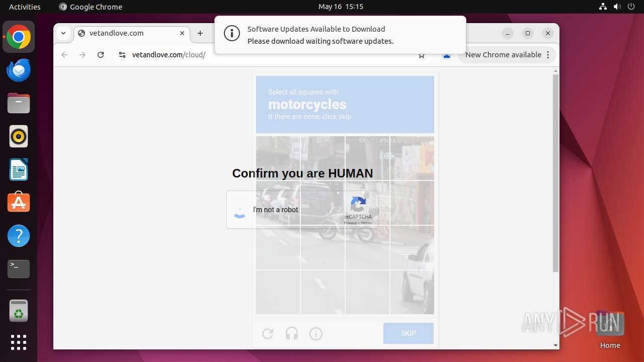The image size is (644, 362).
Task: Open Chrome three-dot menu
Action: pos(548,55)
